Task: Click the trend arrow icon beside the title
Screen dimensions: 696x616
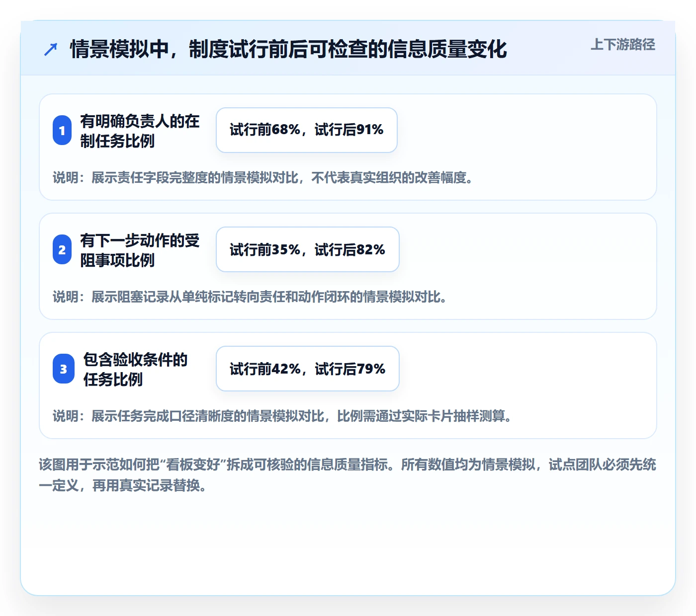Action: point(51,49)
